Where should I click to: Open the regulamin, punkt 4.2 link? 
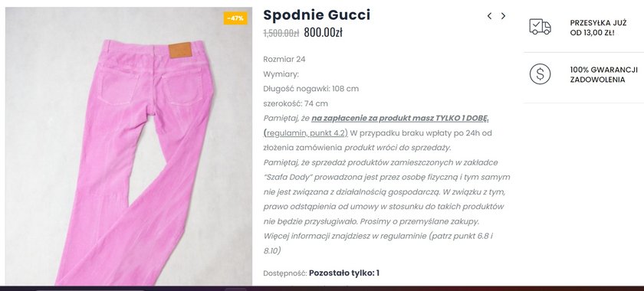(306, 133)
